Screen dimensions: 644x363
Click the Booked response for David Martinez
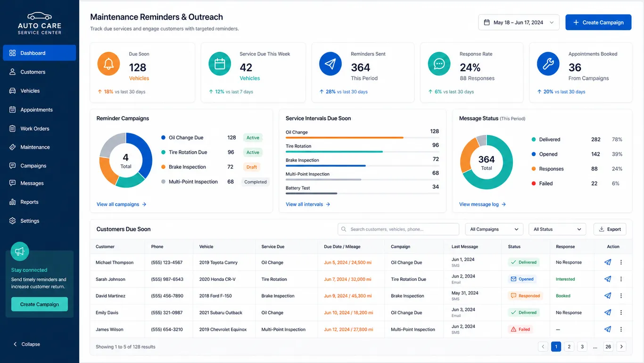563,296
